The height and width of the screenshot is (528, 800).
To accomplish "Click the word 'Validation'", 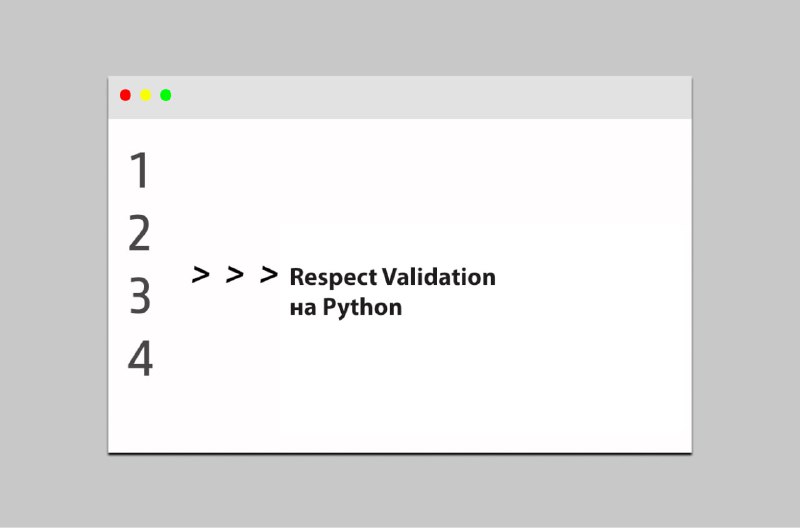I will click(439, 277).
